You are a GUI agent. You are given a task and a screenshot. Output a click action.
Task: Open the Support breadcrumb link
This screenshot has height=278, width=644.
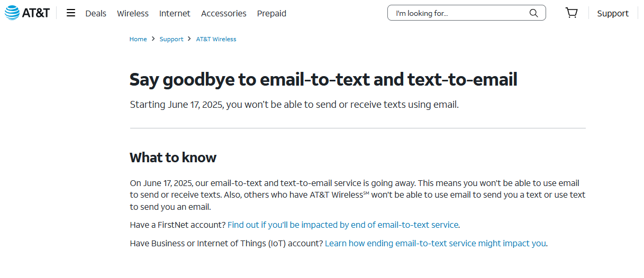[x=171, y=39]
